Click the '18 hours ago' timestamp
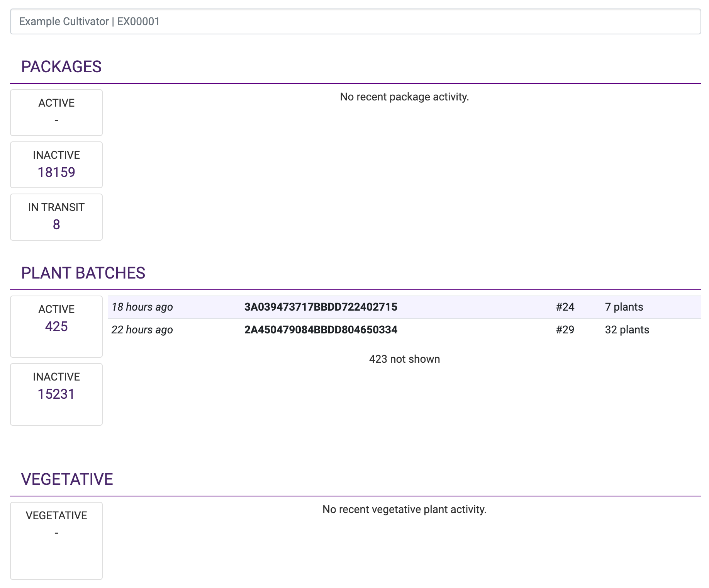The width and height of the screenshot is (709, 588). click(142, 307)
